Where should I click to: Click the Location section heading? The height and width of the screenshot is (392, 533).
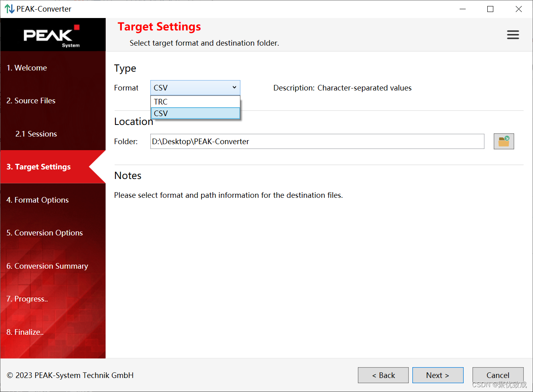133,121
